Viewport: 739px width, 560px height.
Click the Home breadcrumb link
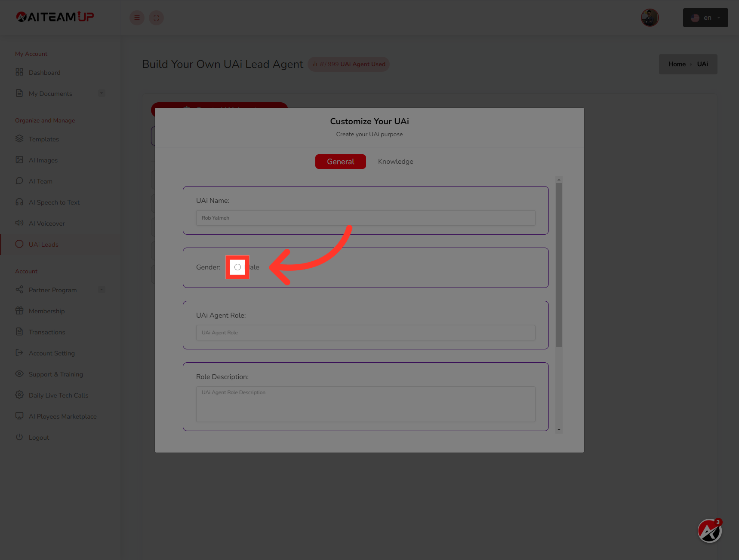point(677,64)
